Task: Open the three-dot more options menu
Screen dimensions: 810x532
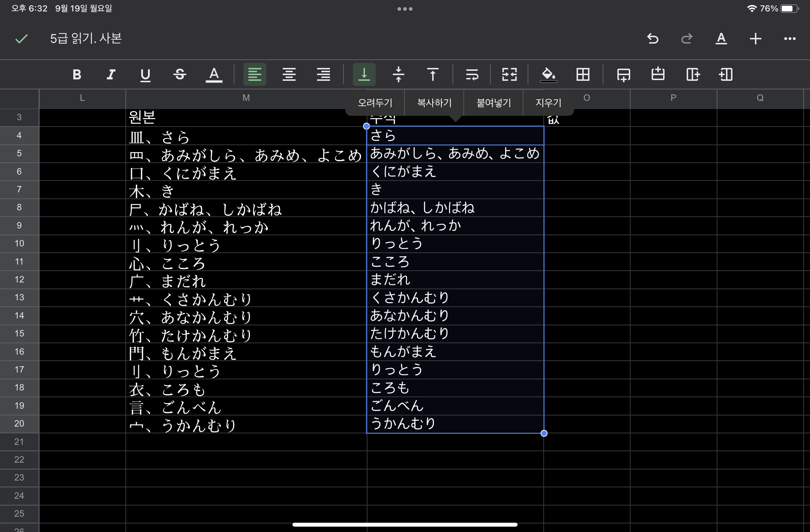Action: (x=790, y=39)
